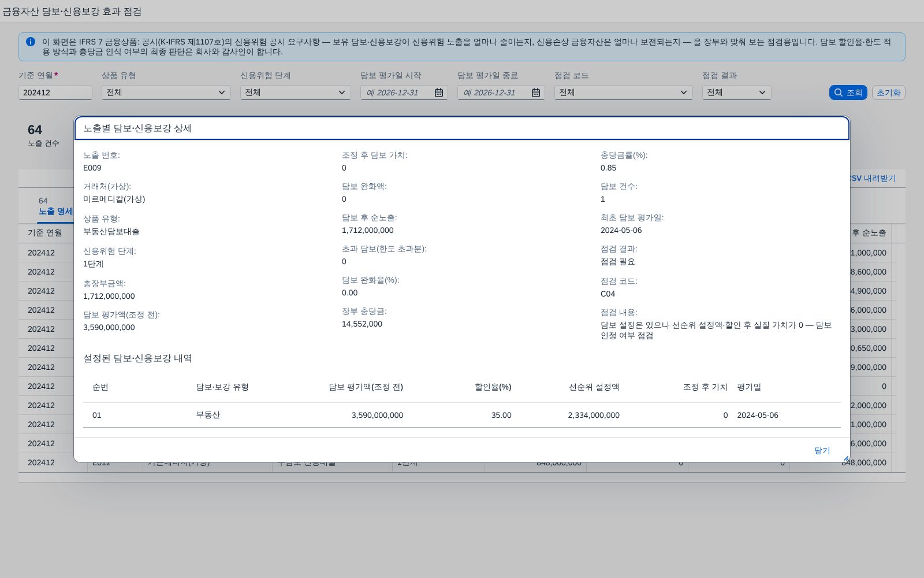Image resolution: width=924 pixels, height=578 pixels.
Task: Select the 노출 명세 tab
Action: (55, 212)
